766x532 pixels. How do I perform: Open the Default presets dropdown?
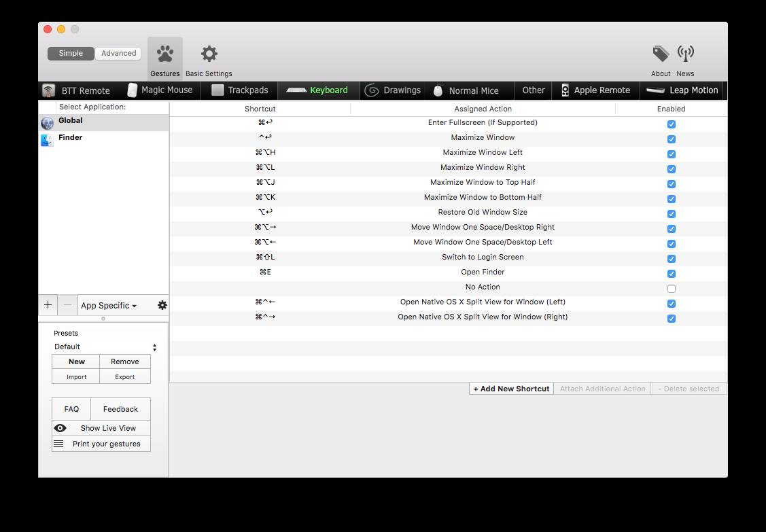click(105, 347)
